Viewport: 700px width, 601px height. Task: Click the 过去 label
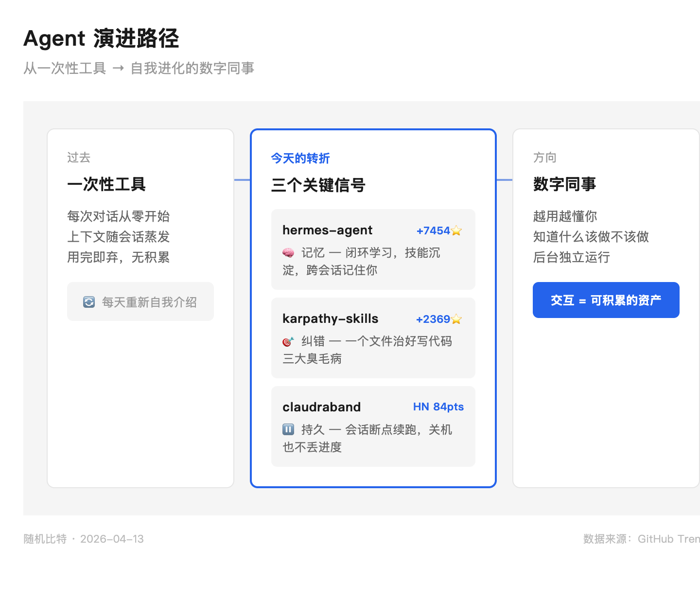coord(79,158)
